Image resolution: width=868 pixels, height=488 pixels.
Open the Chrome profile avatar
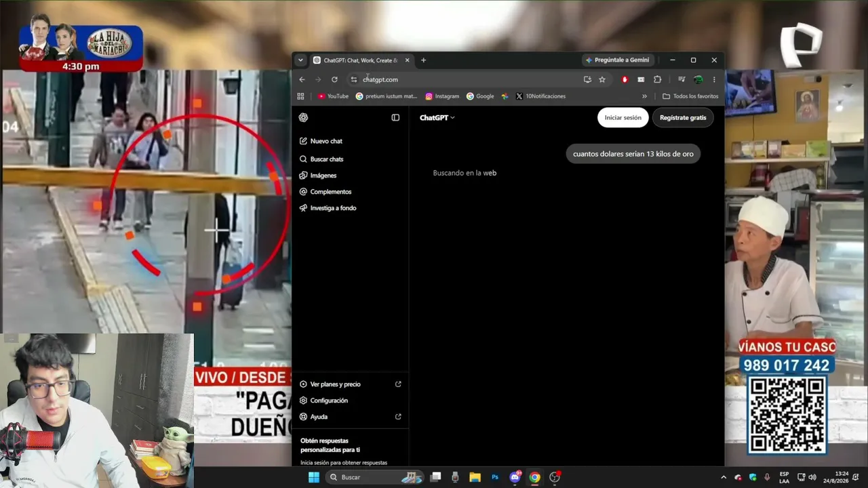point(698,79)
